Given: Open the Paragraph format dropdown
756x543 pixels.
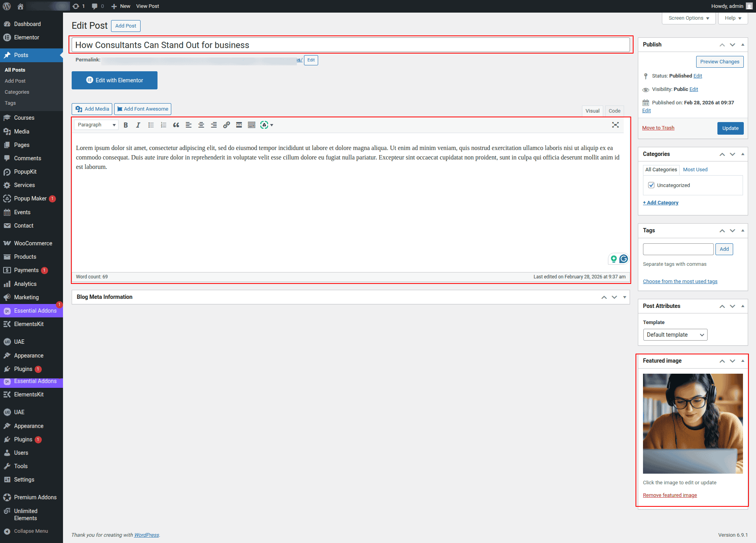Looking at the screenshot, I should pos(96,125).
